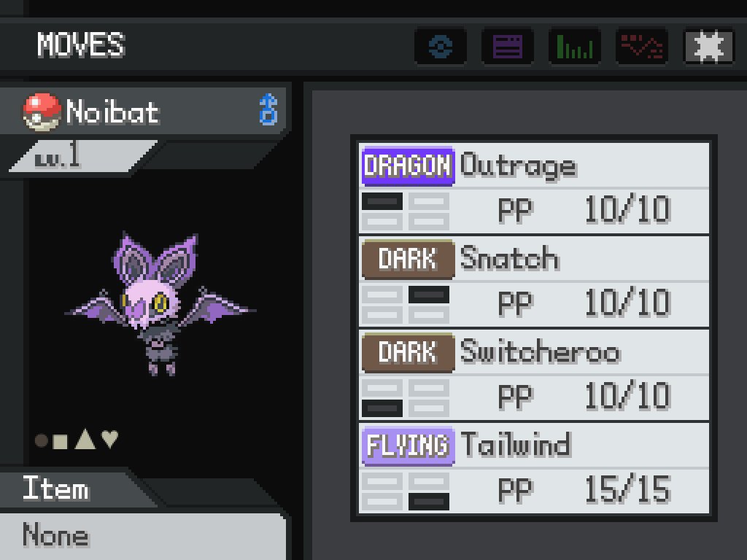
Task: Select the highlighted moves burst tab icon
Action: coord(708,47)
